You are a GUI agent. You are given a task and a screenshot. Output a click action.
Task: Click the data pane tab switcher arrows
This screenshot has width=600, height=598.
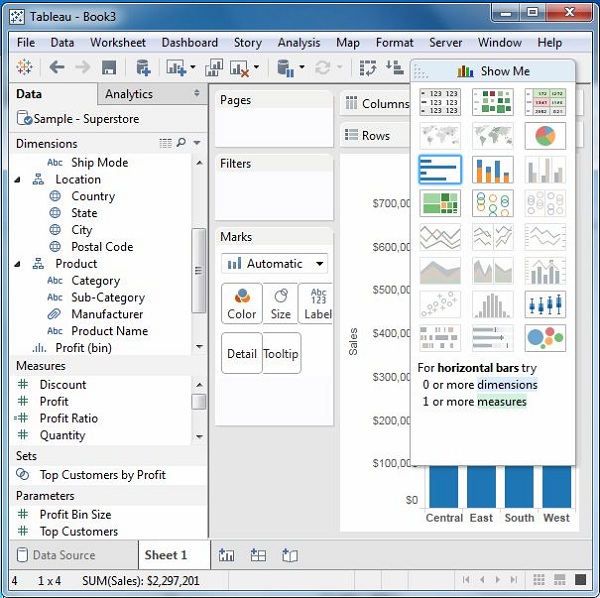coord(197,93)
